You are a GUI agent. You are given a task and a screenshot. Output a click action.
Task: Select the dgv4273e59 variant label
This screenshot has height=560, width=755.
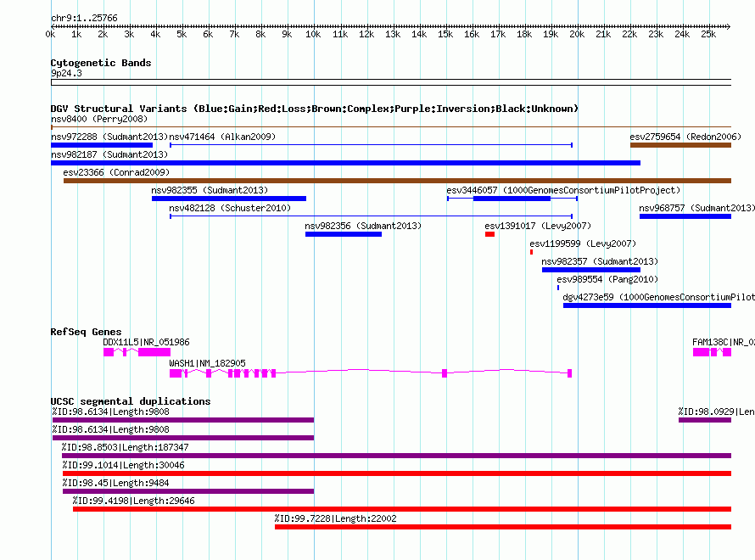pyautogui.click(x=658, y=297)
